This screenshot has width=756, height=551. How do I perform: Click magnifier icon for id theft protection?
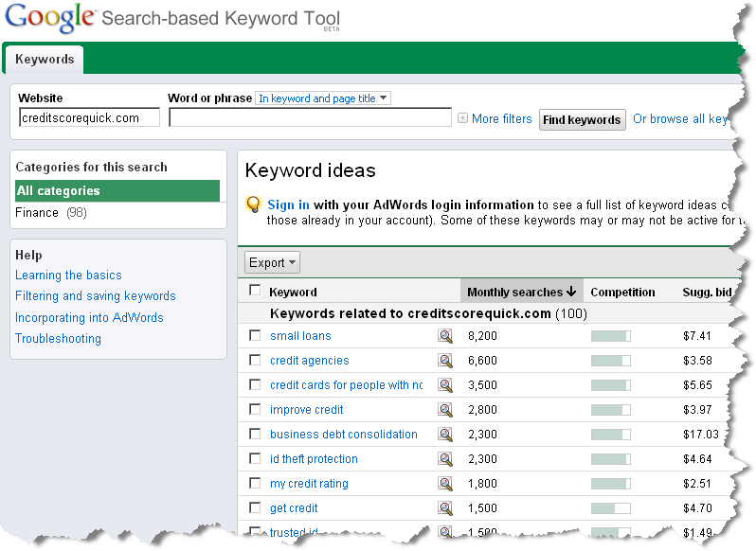(x=445, y=458)
